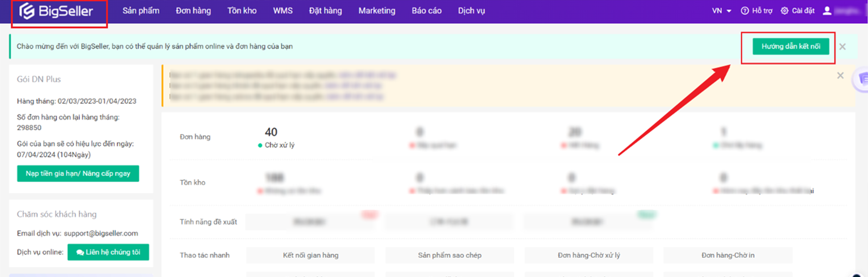Close the yellow store notification banner
868x277 pixels.
click(x=840, y=76)
